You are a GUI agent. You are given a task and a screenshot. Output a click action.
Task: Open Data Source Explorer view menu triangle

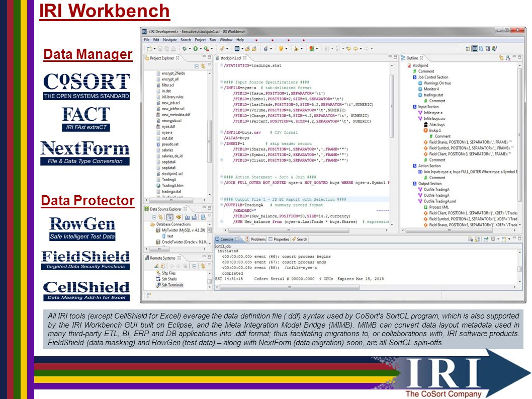point(209,216)
